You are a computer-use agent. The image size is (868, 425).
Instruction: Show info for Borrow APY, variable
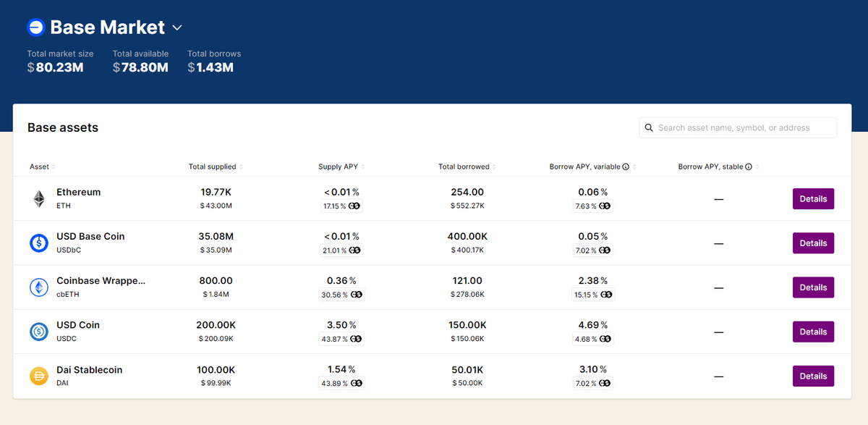coord(626,167)
